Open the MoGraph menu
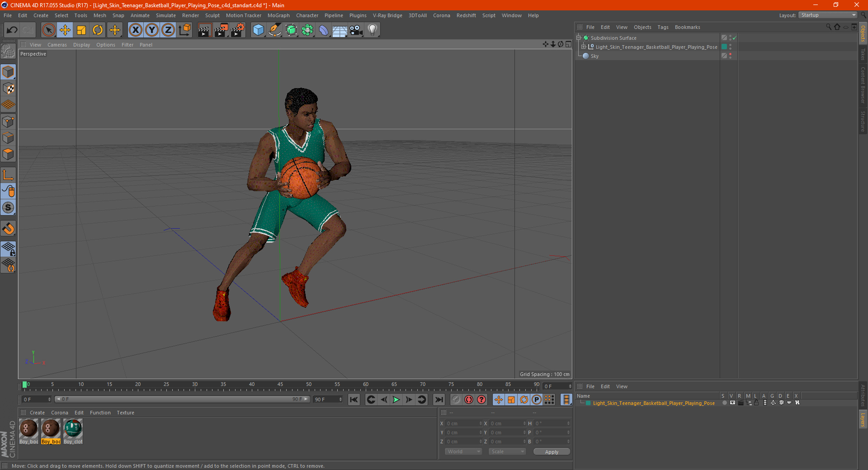 click(278, 15)
